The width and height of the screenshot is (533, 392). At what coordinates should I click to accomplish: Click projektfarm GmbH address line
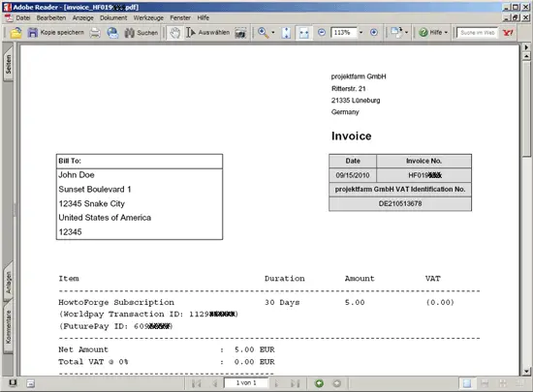tap(359, 76)
